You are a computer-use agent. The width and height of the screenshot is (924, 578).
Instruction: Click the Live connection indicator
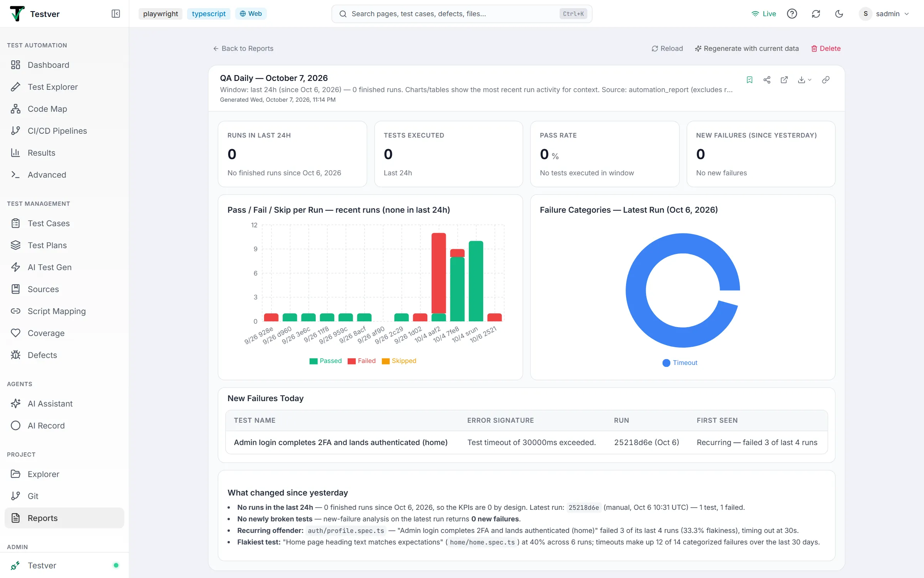click(x=764, y=14)
